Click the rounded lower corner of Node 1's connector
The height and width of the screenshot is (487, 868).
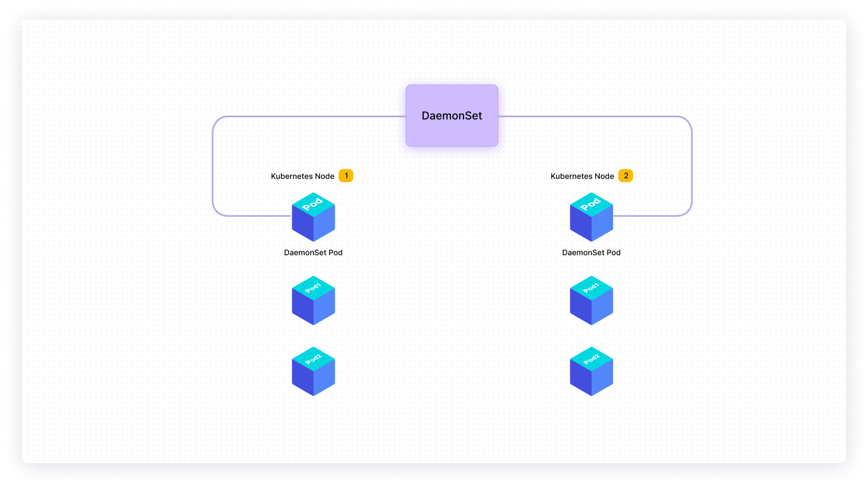(216, 212)
